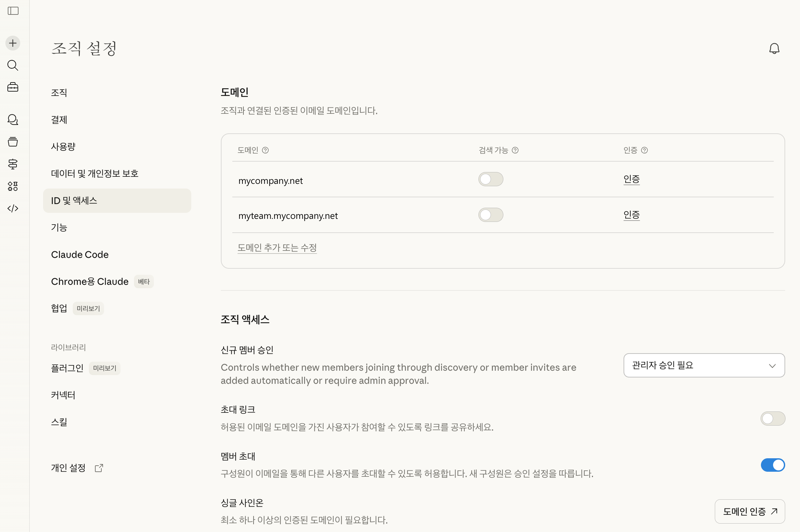800x532 pixels.
Task: Open the search magnifier icon
Action: (13, 65)
